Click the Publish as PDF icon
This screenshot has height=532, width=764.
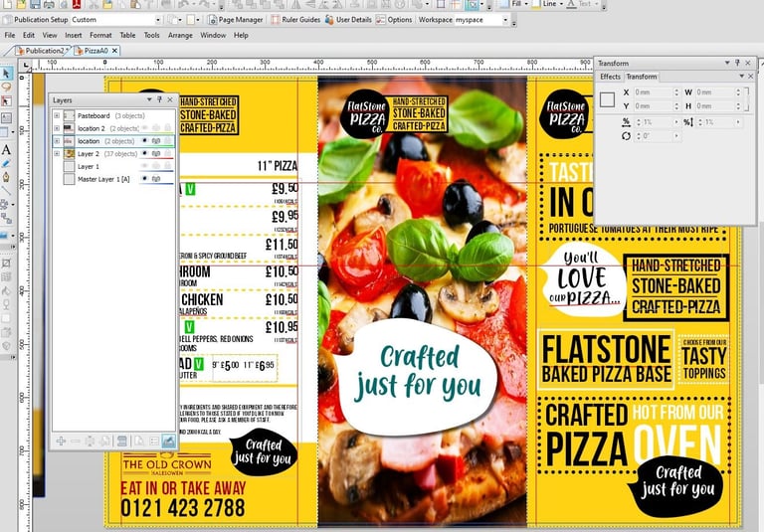(77, 4)
